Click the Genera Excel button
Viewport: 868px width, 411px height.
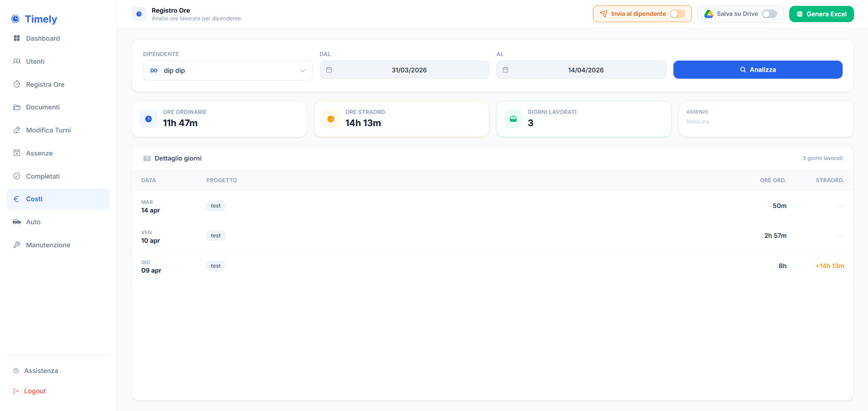[821, 14]
